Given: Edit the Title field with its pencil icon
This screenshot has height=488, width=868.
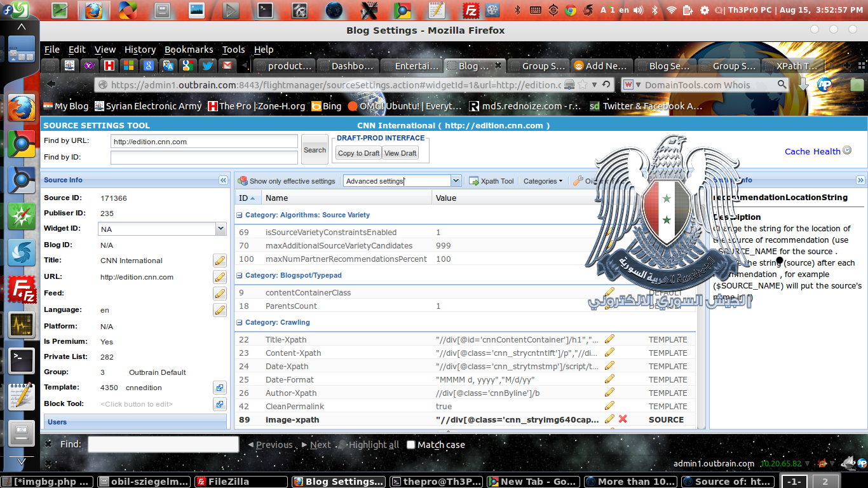Looking at the screenshot, I should coord(219,261).
